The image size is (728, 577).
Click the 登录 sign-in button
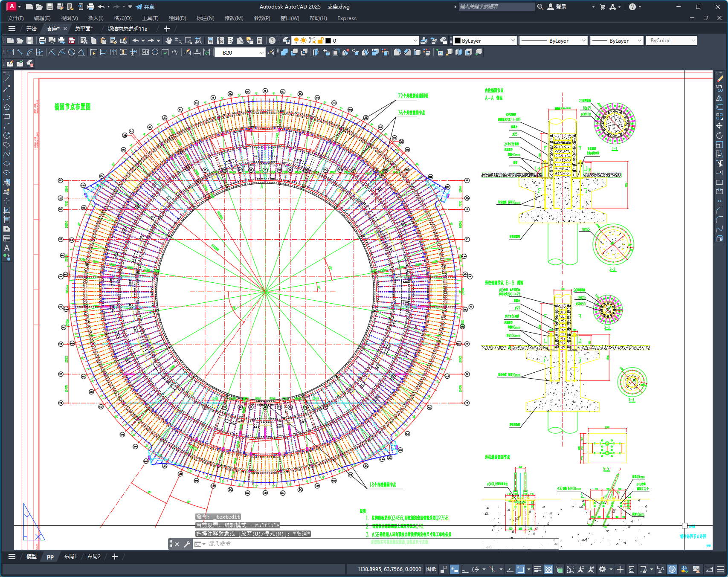coord(557,7)
